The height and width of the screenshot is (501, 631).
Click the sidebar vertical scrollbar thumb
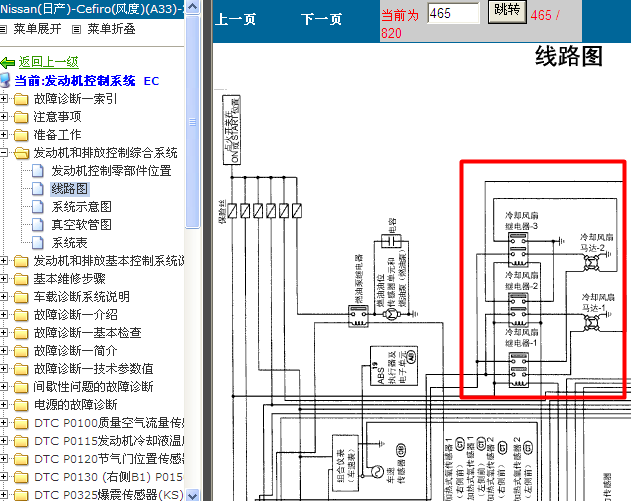(x=193, y=122)
